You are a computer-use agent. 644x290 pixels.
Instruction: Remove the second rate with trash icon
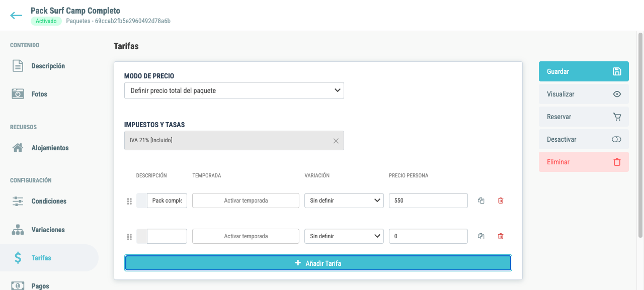[x=501, y=236]
